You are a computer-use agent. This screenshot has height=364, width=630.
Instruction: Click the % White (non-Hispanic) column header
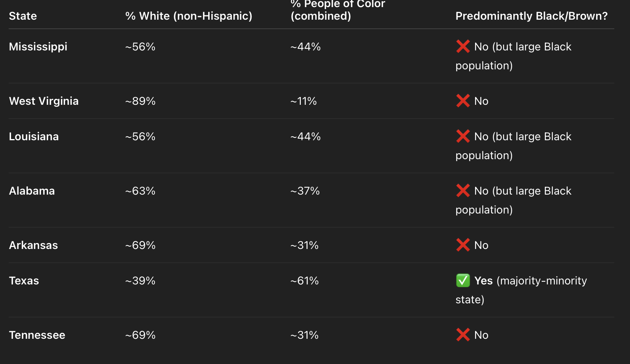coord(188,16)
